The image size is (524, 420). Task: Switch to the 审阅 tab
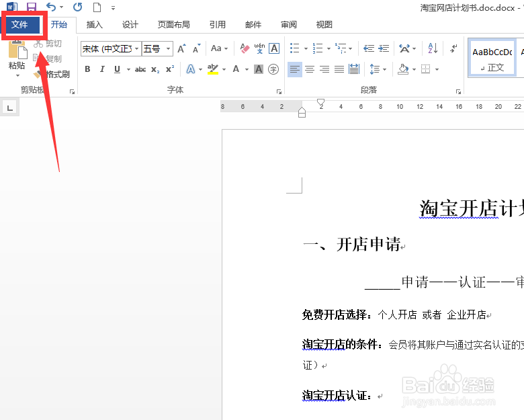289,25
